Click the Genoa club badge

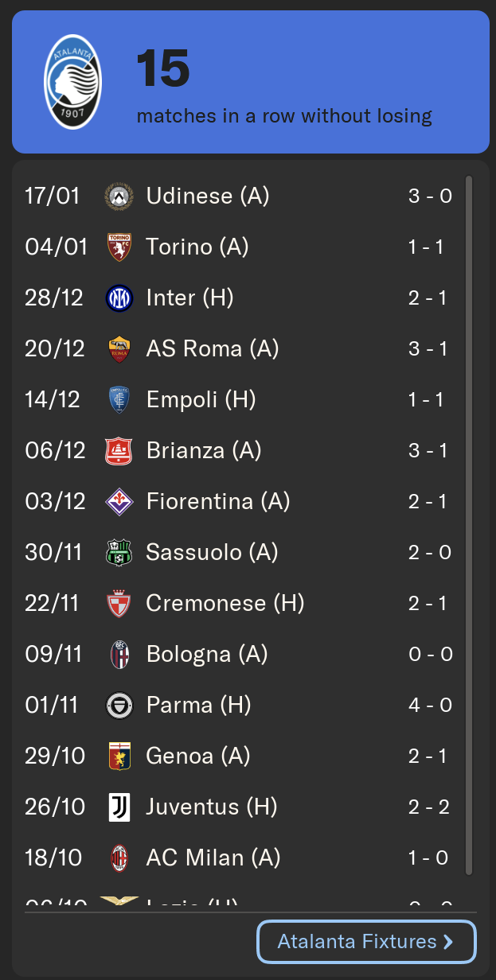pyautogui.click(x=119, y=756)
